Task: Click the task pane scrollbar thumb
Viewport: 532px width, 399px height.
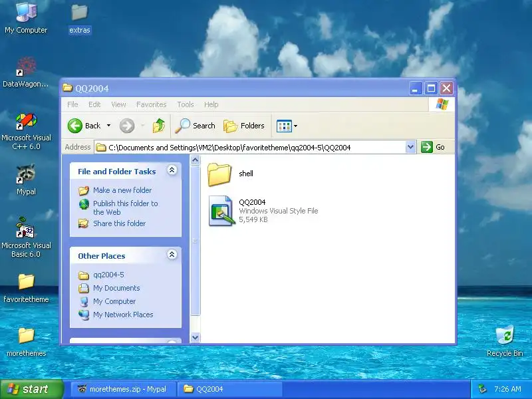Action: (x=195, y=241)
